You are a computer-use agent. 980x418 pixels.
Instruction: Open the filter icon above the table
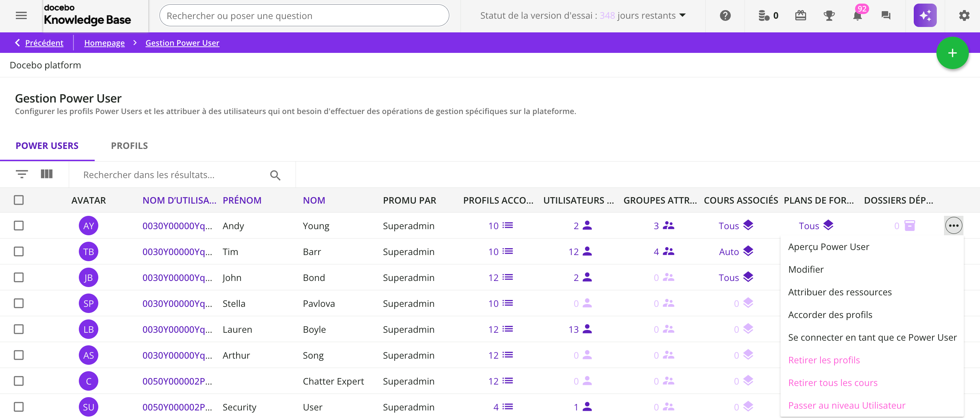pyautogui.click(x=22, y=174)
